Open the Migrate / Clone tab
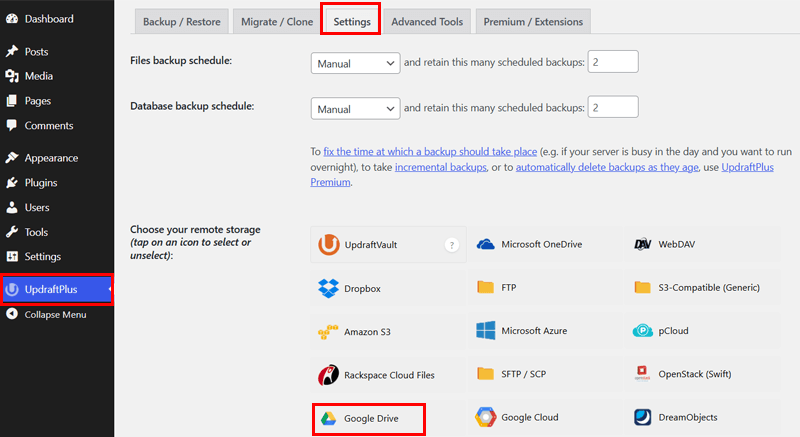The height and width of the screenshot is (437, 800). [277, 22]
